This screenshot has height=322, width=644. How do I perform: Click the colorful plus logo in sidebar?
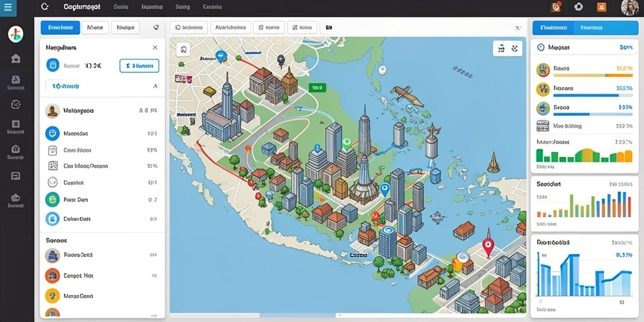point(16,34)
